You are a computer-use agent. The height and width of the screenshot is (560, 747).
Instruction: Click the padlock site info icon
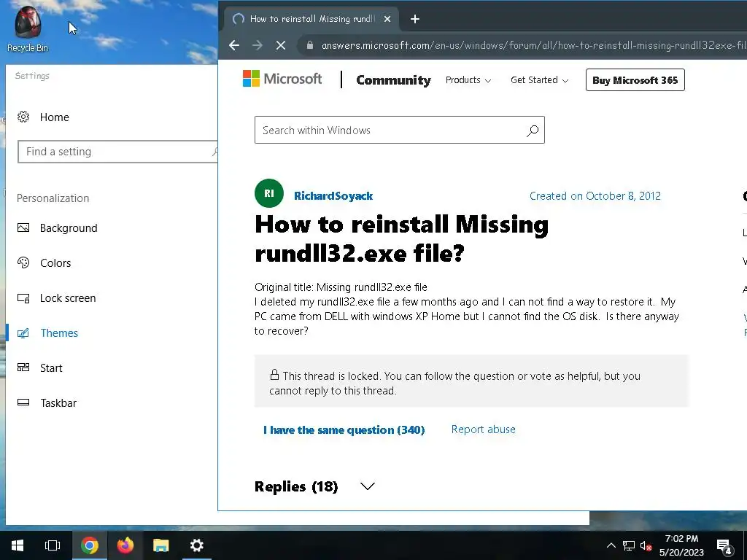[x=310, y=45]
